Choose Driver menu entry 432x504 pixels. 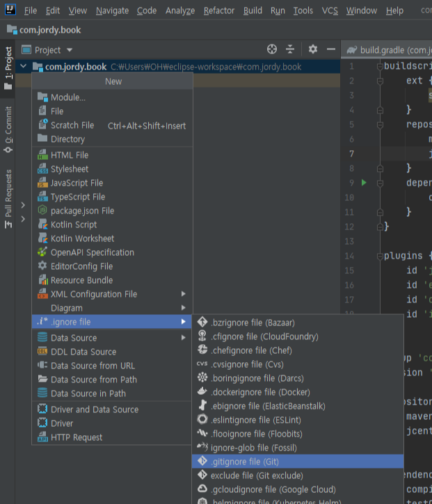[x=112, y=423]
